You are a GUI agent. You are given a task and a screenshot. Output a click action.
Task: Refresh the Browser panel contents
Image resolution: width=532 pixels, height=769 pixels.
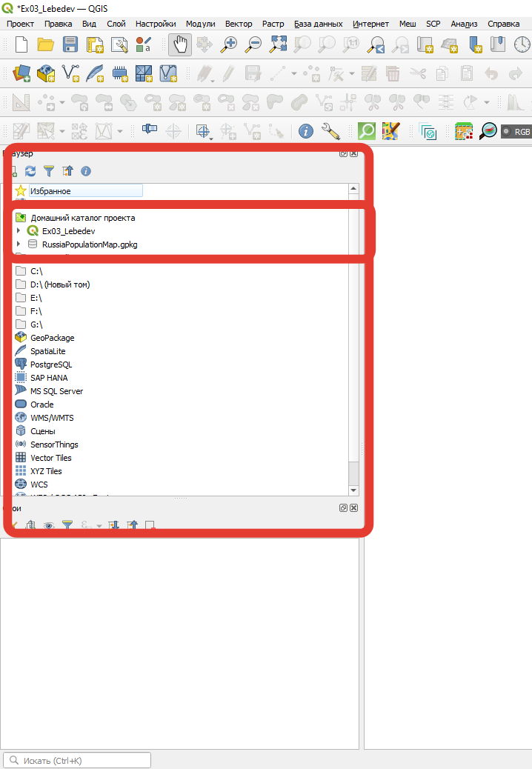(30, 171)
